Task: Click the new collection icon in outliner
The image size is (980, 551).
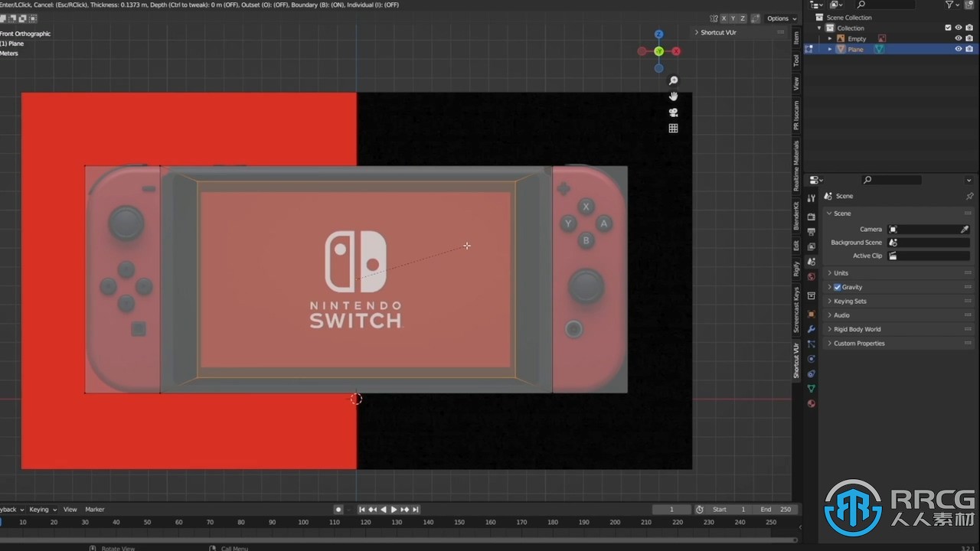Action: point(969,5)
